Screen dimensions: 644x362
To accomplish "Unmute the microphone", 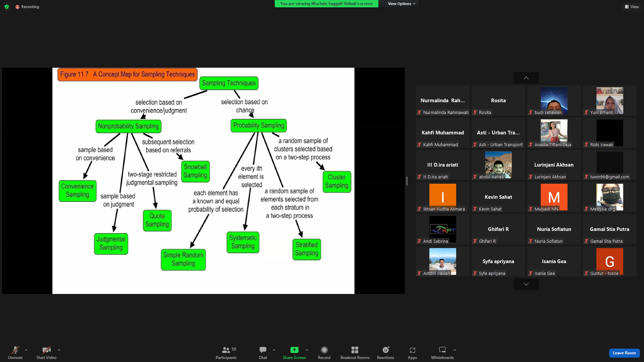I will tap(15, 353).
